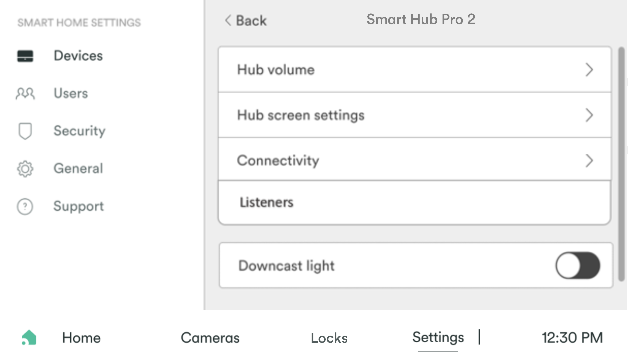Image resolution: width=628 pixels, height=364 pixels.
Task: Click the Devices hub icon in sidebar
Action: (x=25, y=56)
